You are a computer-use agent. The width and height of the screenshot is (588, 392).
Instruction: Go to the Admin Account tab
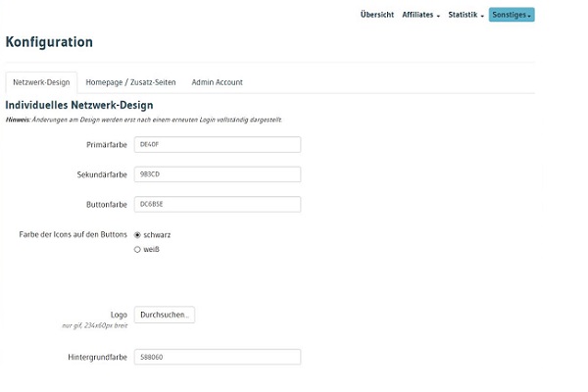coord(217,82)
